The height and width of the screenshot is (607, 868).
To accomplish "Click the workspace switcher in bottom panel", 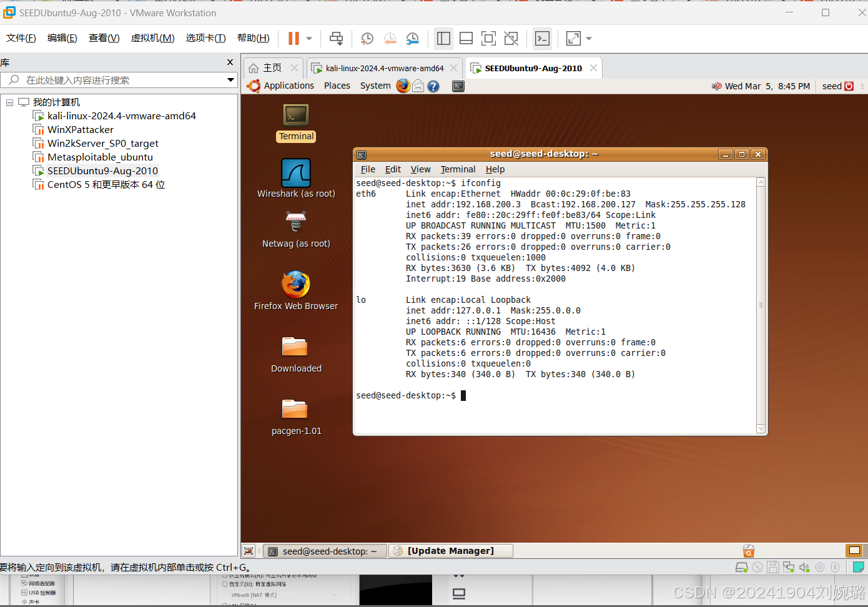I will pos(854,551).
